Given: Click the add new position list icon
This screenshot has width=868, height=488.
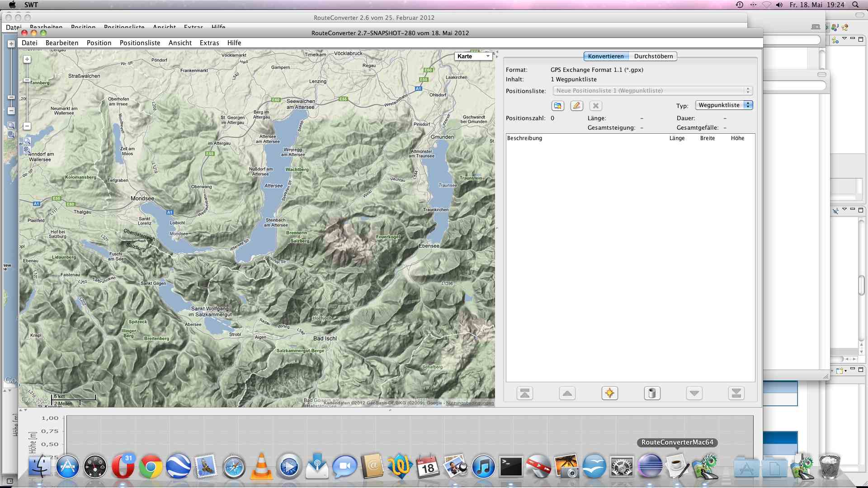Looking at the screenshot, I should pyautogui.click(x=557, y=106).
